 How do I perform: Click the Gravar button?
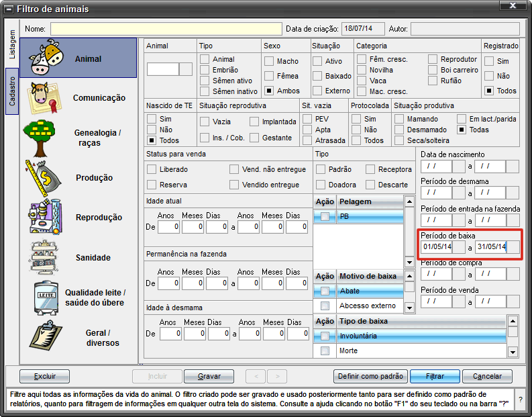pyautogui.click(x=209, y=376)
